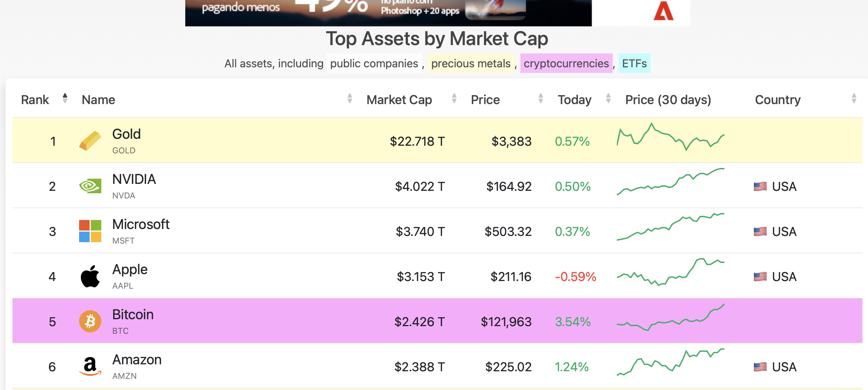
Task: Sort by Today change arrows
Action: [608, 99]
